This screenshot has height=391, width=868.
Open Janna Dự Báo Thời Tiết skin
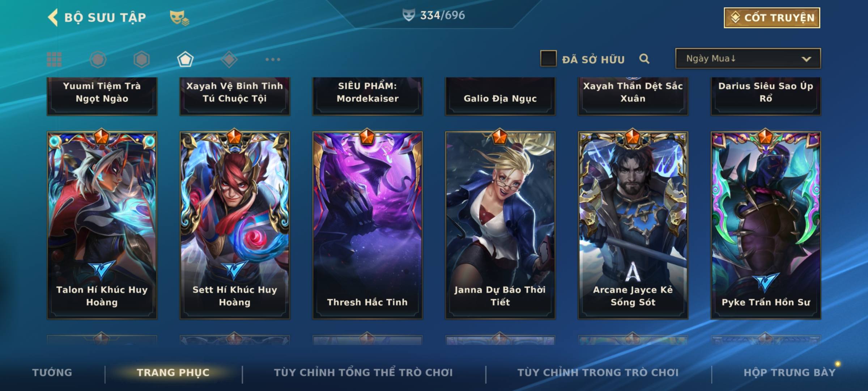pyautogui.click(x=500, y=224)
